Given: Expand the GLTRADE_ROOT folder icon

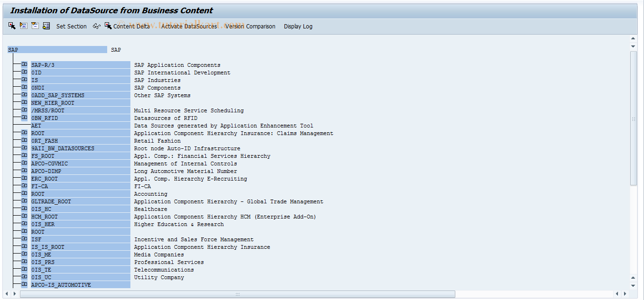Looking at the screenshot, I should [x=24, y=201].
